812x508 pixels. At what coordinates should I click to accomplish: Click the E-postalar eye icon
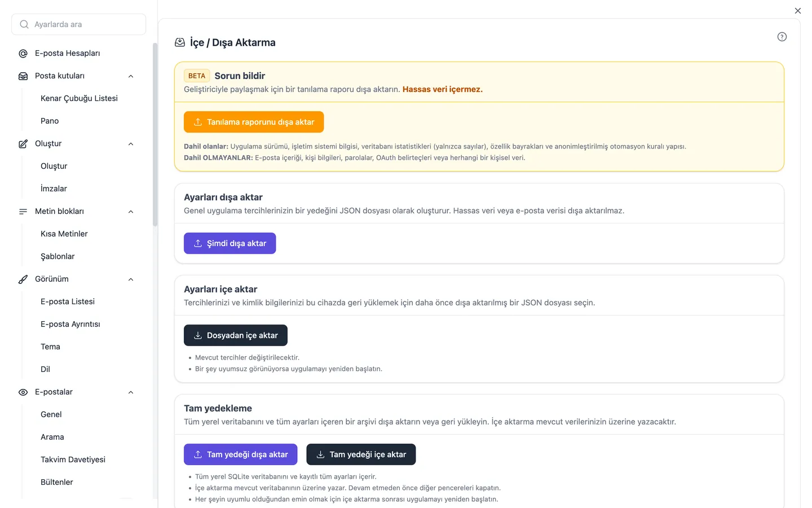click(23, 392)
